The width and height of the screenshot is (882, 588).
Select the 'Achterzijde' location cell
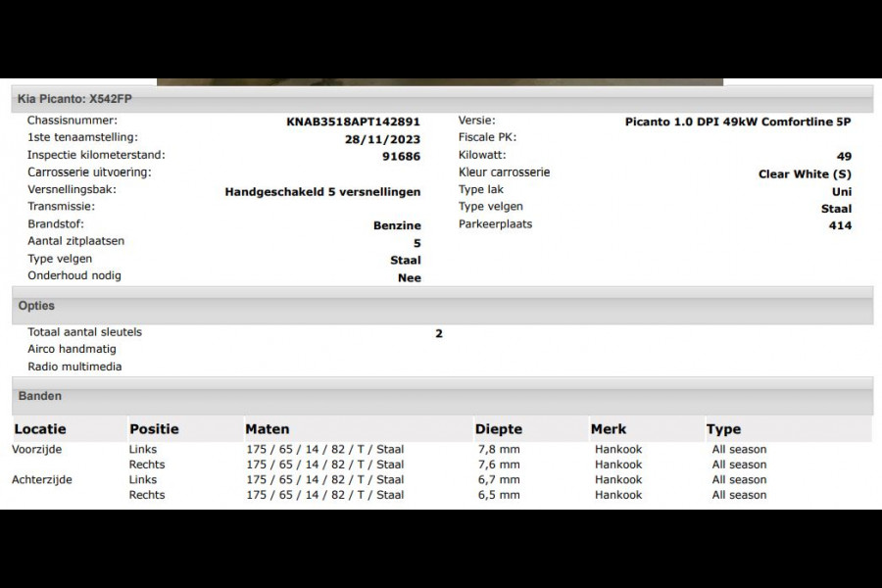[x=41, y=480]
